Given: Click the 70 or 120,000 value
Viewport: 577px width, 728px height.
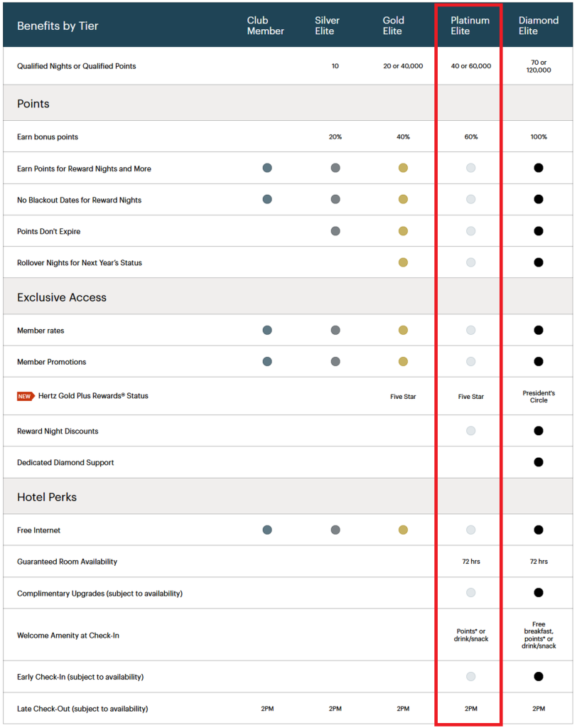Looking at the screenshot, I should pos(539,66).
